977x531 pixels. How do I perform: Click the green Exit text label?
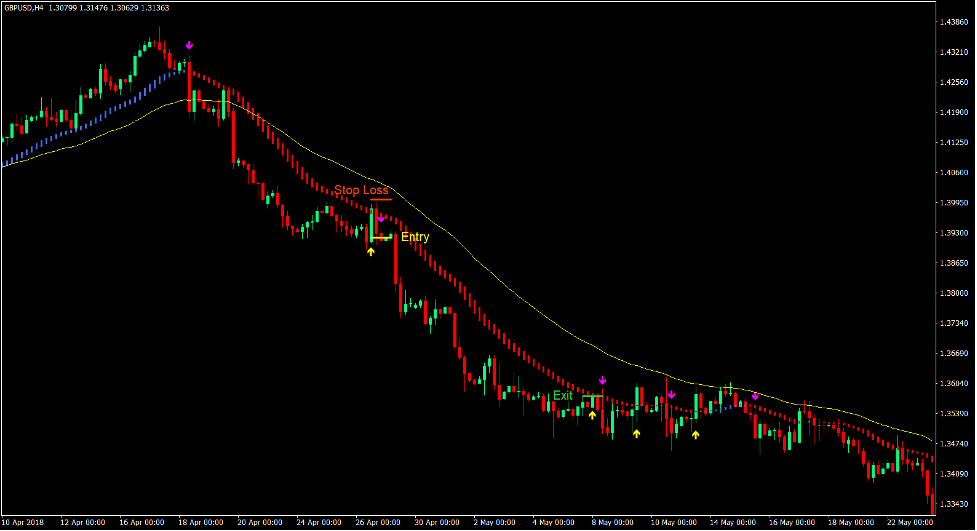pyautogui.click(x=563, y=396)
